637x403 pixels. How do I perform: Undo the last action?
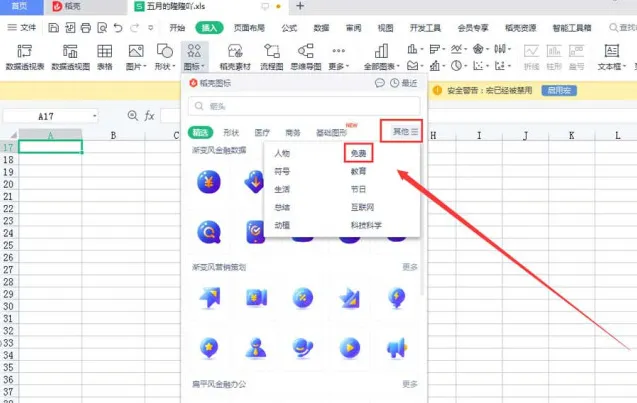[118, 28]
